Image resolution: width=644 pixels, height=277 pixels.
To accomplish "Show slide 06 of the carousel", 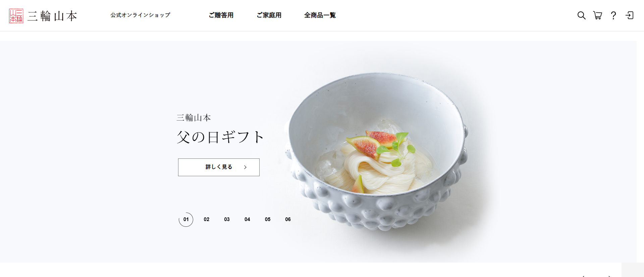I will click(x=288, y=219).
